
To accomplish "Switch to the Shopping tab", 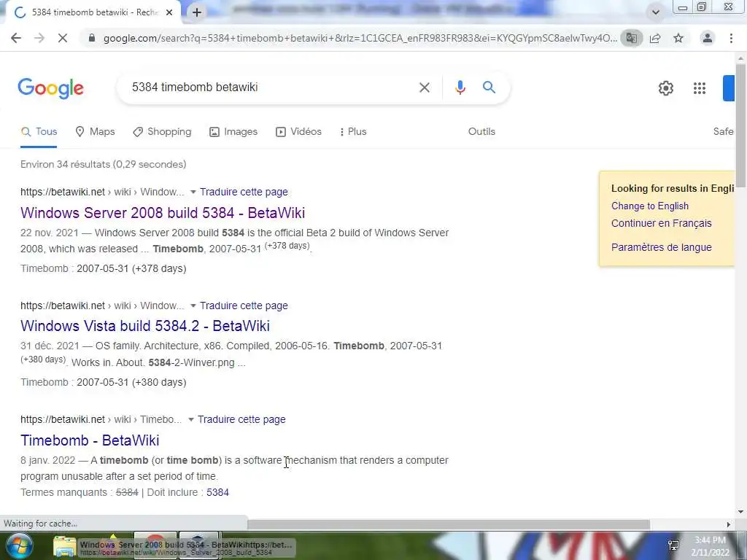I will tap(162, 132).
